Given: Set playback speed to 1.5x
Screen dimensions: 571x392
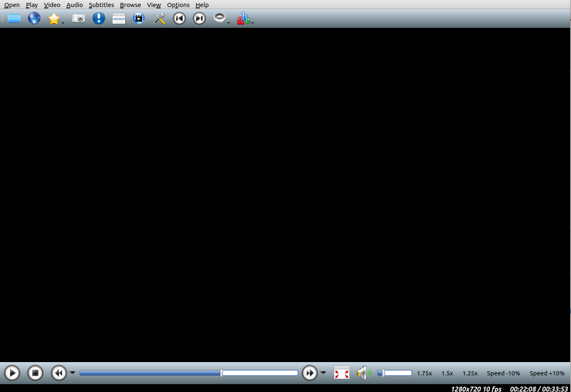Looking at the screenshot, I should (447, 373).
